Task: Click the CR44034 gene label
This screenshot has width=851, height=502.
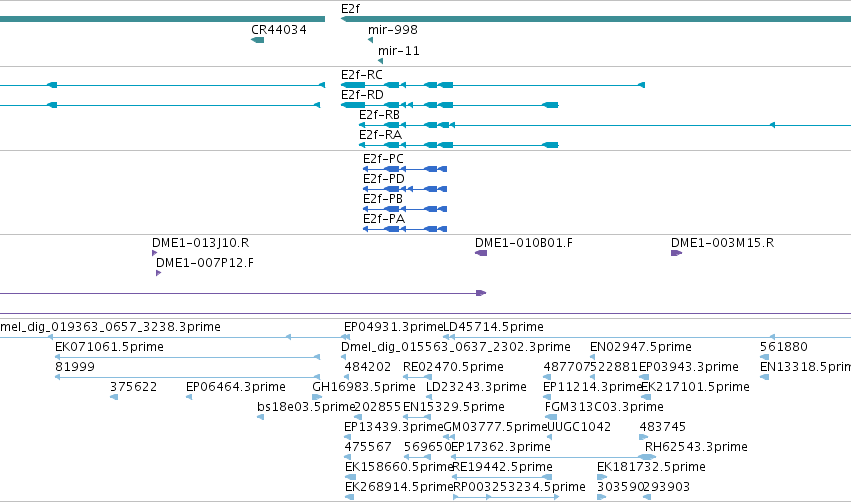Action: tap(279, 30)
